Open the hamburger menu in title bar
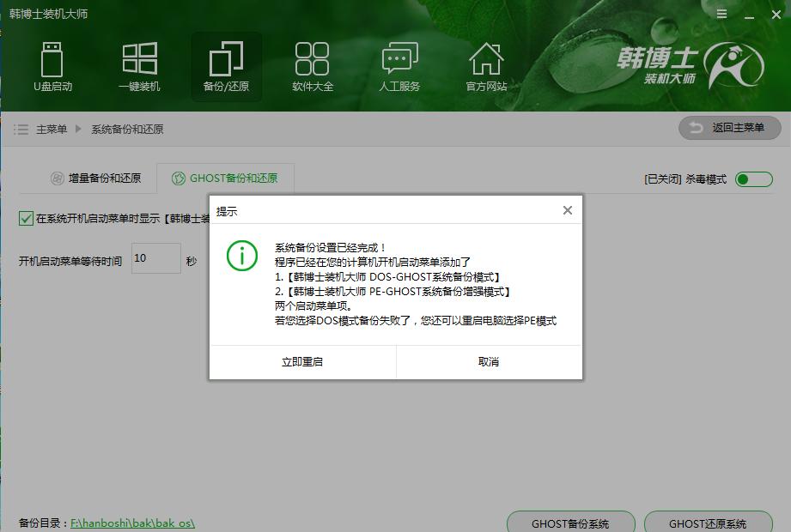This screenshot has width=791, height=532. (x=722, y=14)
